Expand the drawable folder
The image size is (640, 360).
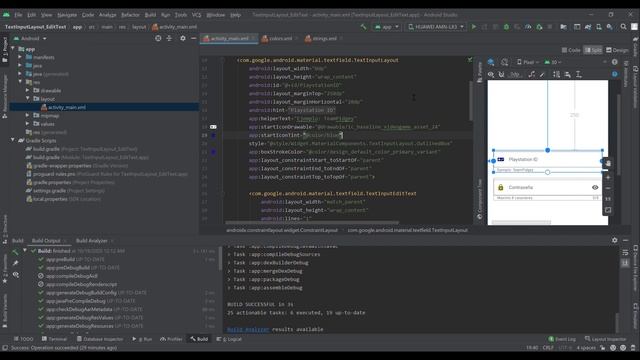(27, 90)
